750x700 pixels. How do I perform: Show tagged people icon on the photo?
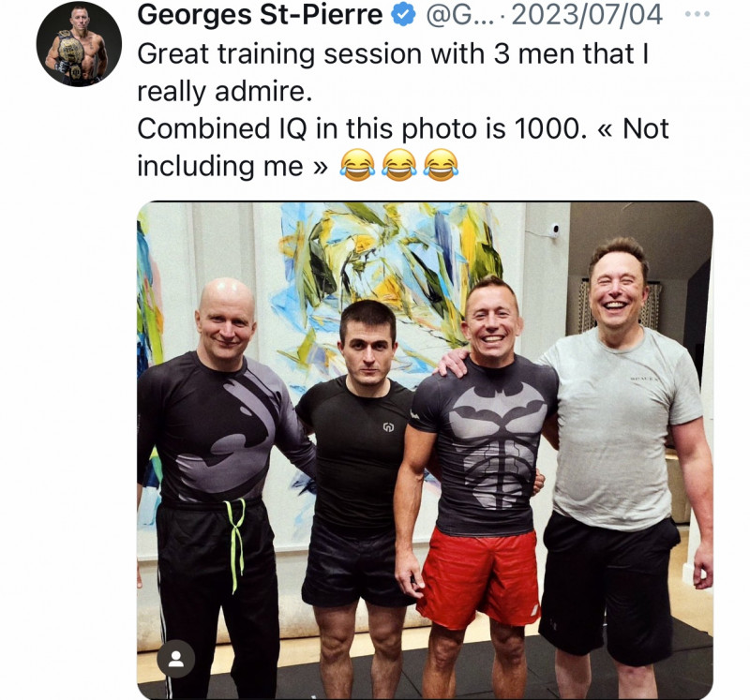[176, 659]
